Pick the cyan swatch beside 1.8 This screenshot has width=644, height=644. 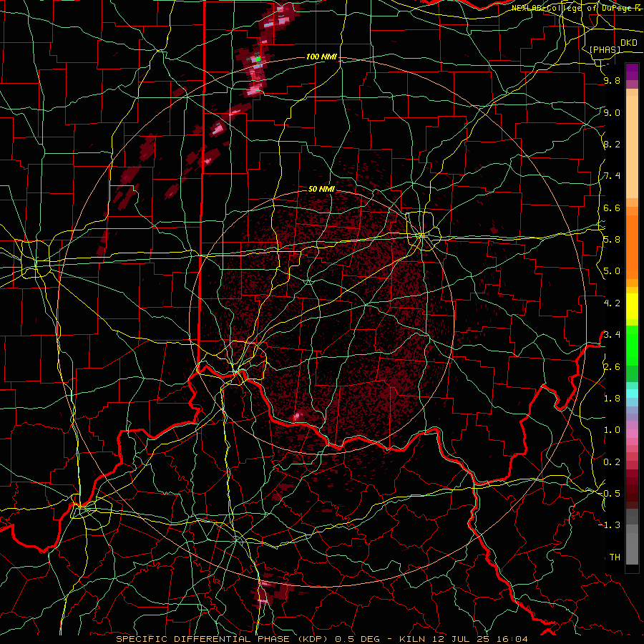point(632,394)
